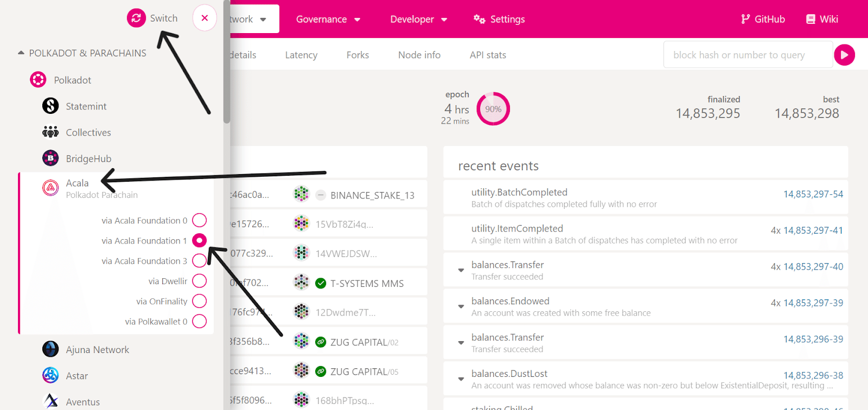
Task: Click the Statemint chain name
Action: pyautogui.click(x=86, y=106)
